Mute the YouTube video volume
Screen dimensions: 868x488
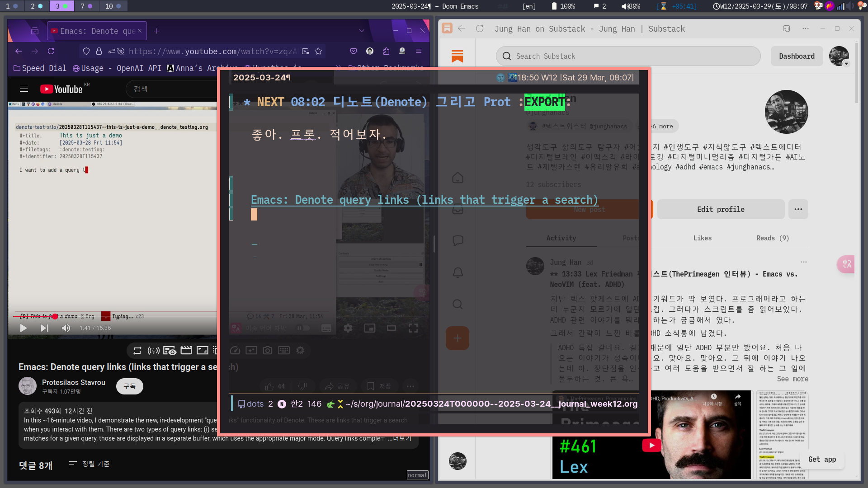pyautogui.click(x=66, y=328)
